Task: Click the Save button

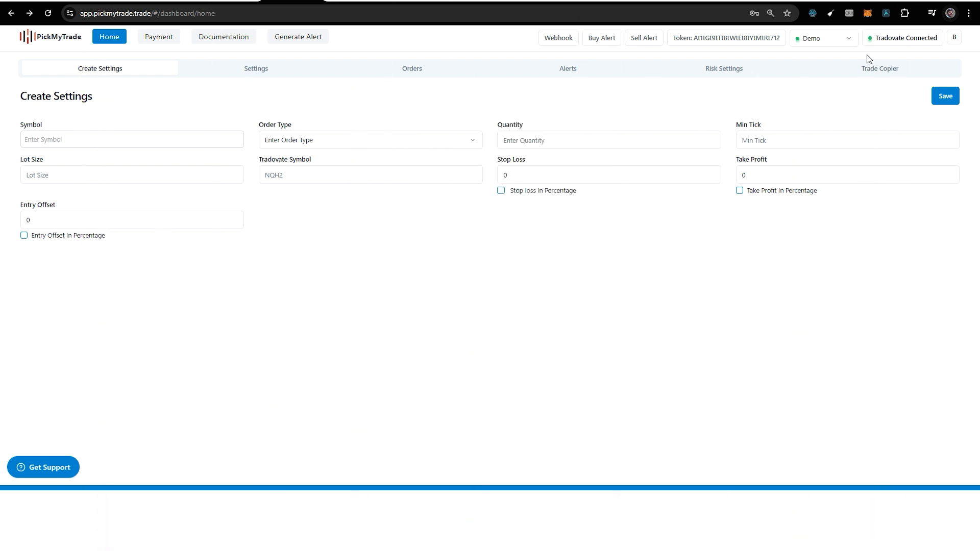Action: click(945, 95)
